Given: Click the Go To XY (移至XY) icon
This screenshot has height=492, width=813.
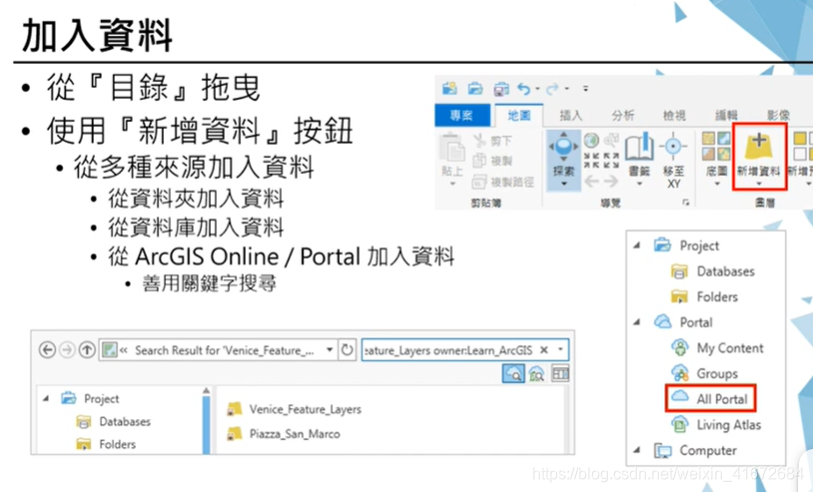Looking at the screenshot, I should (x=674, y=155).
